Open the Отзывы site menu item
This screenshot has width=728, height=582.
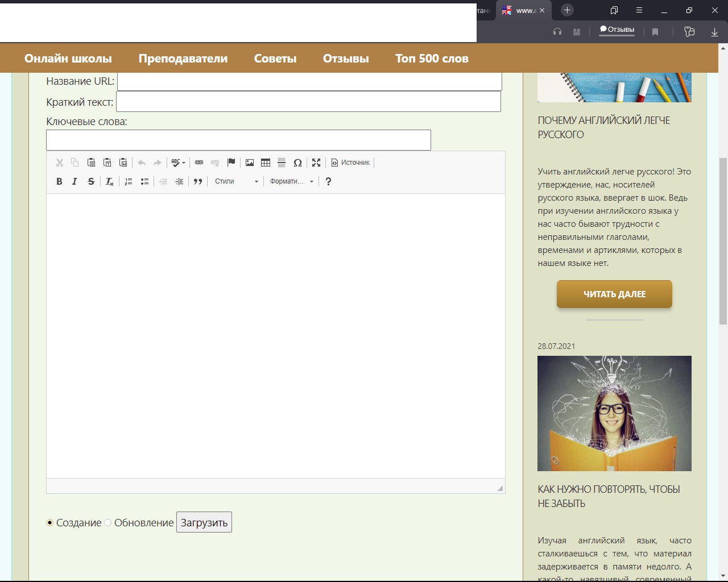(346, 59)
